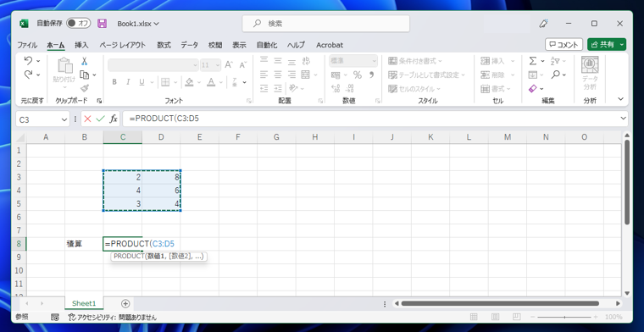
Task: Click the Insert Function fx icon
Action: coord(114,119)
